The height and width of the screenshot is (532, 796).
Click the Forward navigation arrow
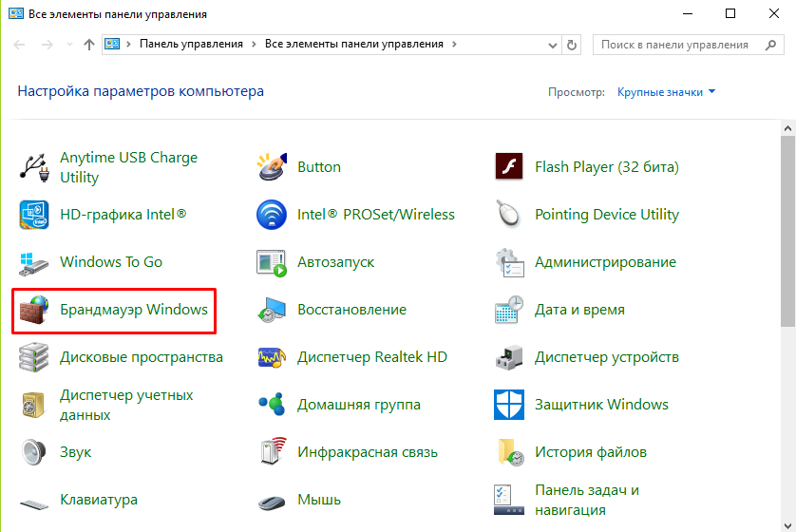click(x=47, y=45)
